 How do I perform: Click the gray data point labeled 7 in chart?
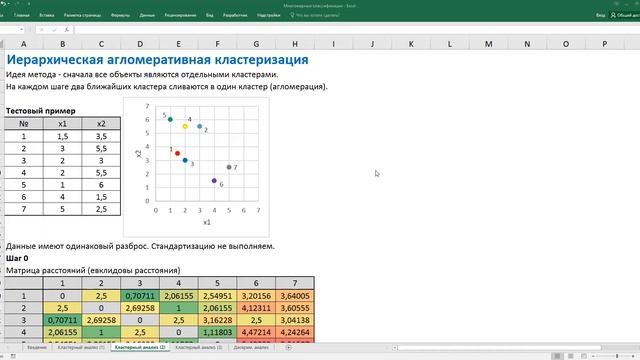click(x=229, y=167)
